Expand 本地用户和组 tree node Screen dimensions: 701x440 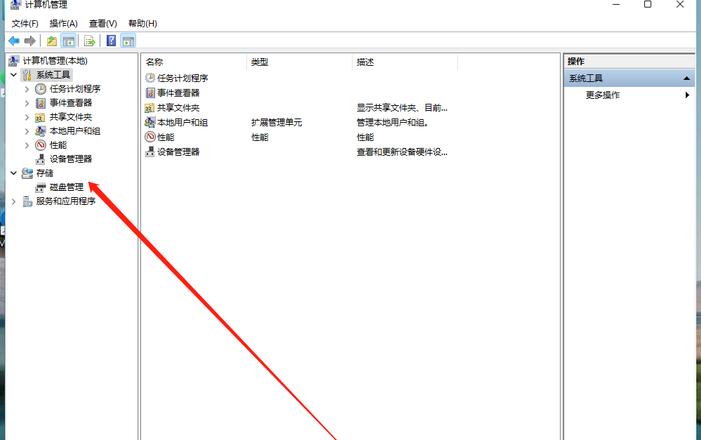coord(27,131)
